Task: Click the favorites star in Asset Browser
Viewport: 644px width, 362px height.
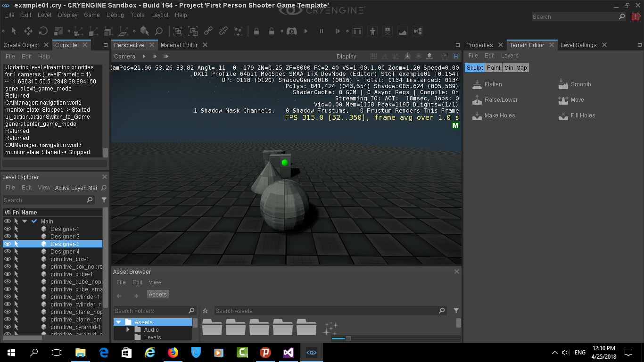Action: 205,311
